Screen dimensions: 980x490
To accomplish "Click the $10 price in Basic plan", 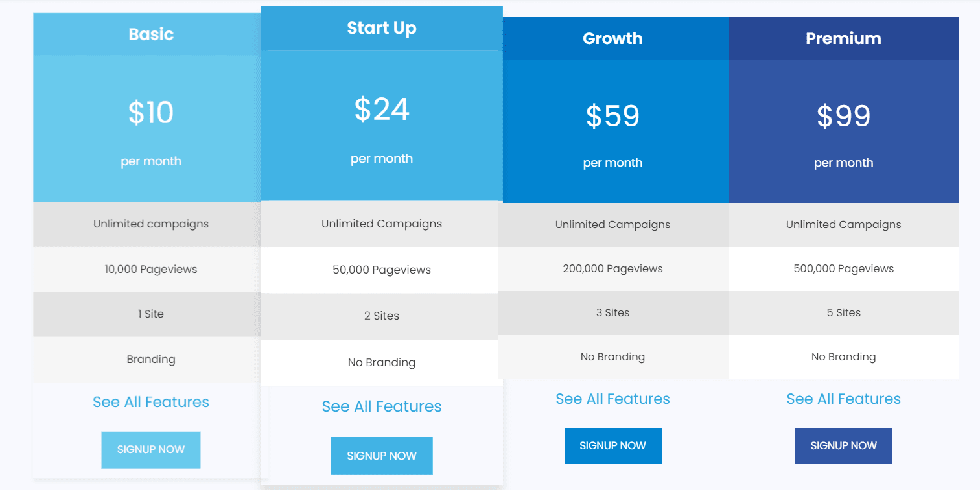I will (150, 113).
